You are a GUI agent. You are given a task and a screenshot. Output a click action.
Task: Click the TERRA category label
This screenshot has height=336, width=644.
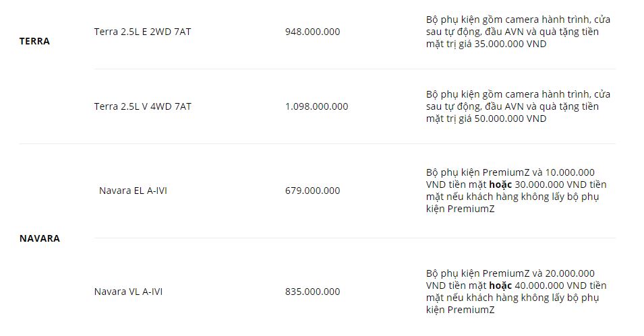pyautogui.click(x=34, y=41)
